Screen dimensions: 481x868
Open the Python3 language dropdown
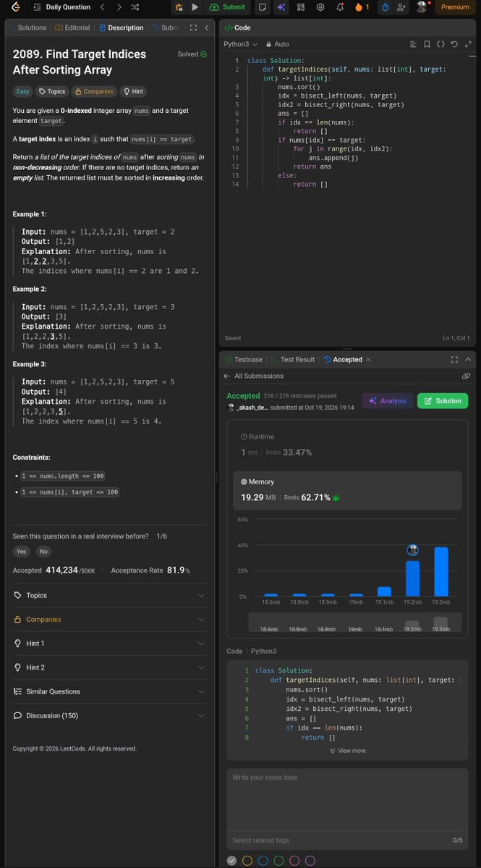pos(240,43)
